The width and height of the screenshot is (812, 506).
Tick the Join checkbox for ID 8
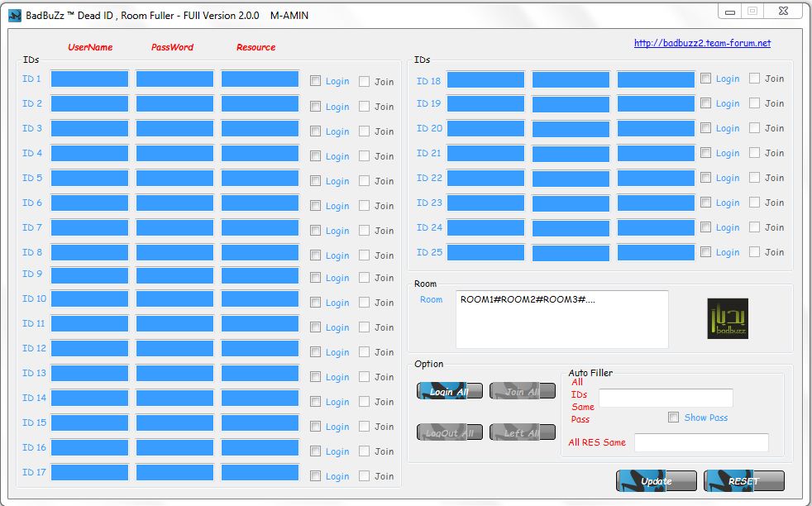coord(365,255)
